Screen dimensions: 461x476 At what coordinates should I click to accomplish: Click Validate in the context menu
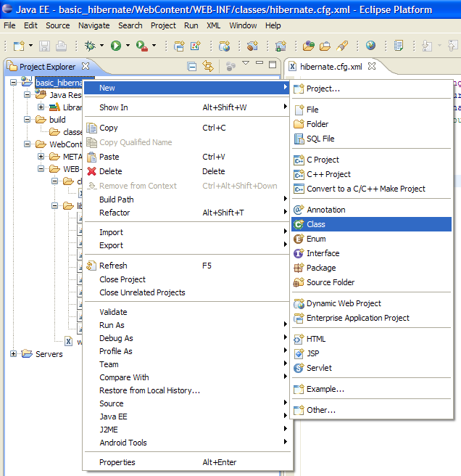point(187,312)
